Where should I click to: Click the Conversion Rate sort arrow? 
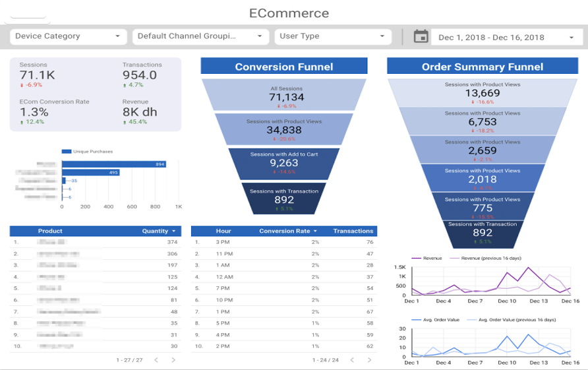click(x=315, y=231)
